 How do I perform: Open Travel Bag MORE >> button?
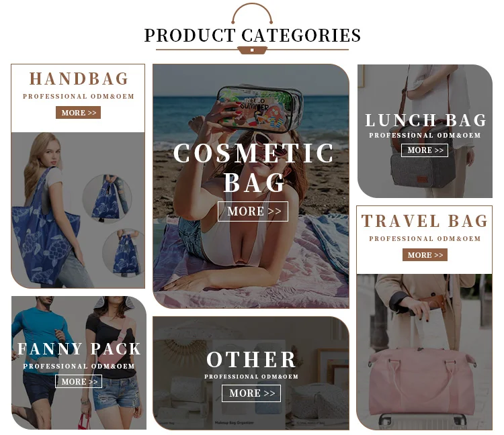coord(425,255)
